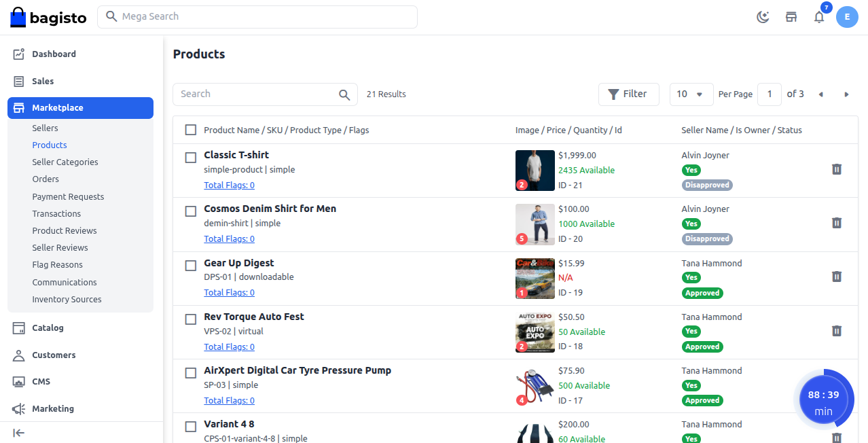Open the CMS section icon

pos(18,381)
